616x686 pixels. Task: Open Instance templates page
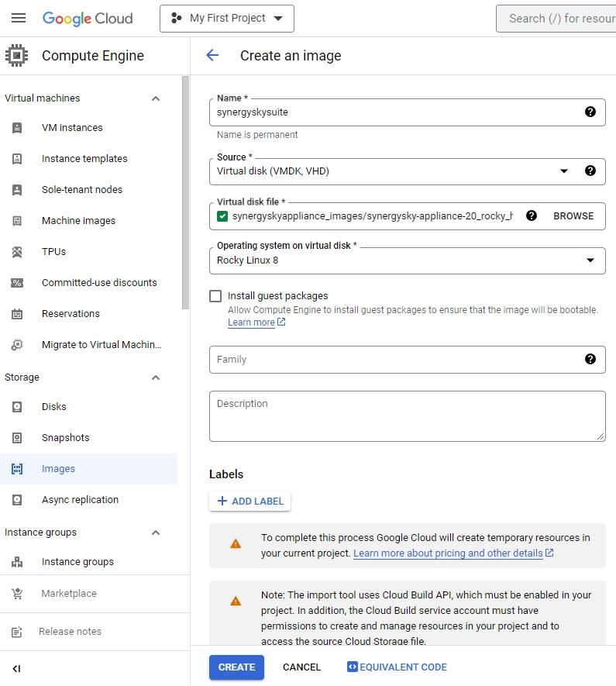84,158
